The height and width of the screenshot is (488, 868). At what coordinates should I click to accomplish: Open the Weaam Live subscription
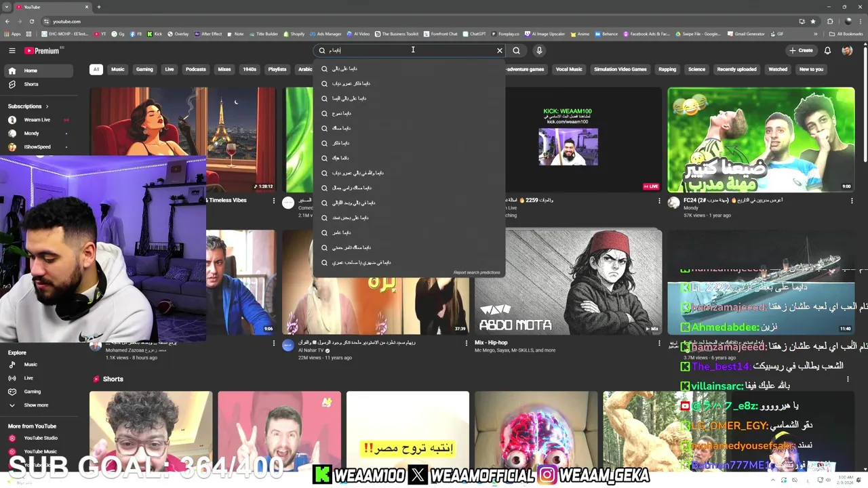[37, 120]
